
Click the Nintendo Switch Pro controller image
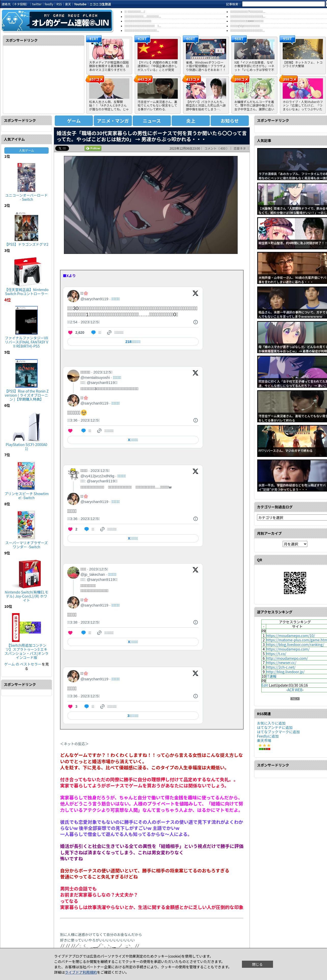coord(27,272)
